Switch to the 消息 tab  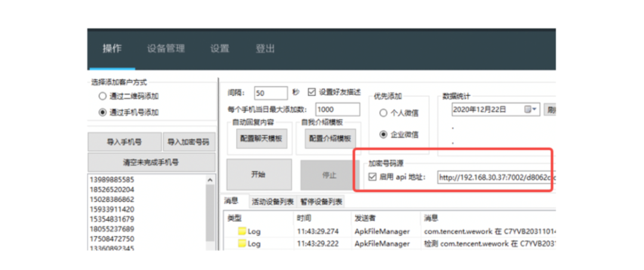[x=231, y=201]
